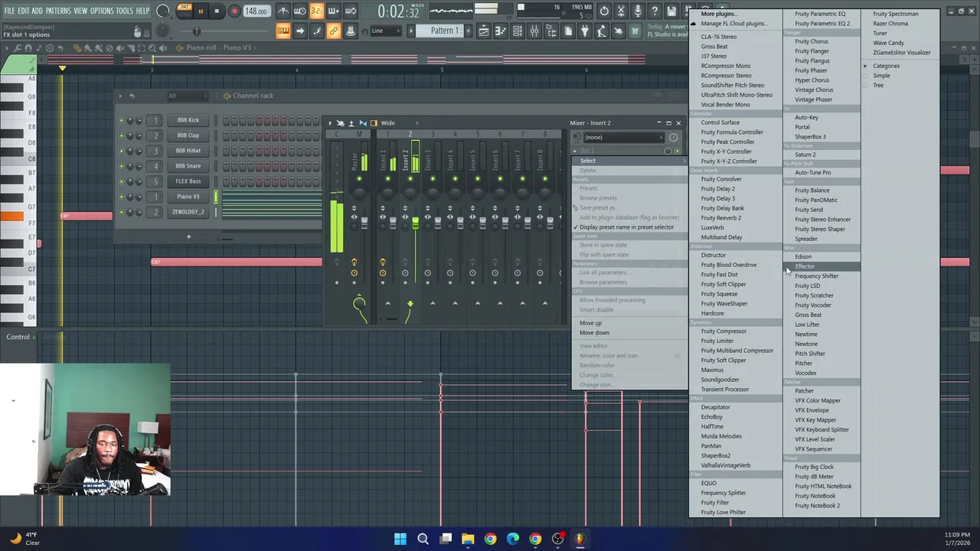
Task: Mute the 808 Kick channel LED
Action: pos(121,120)
